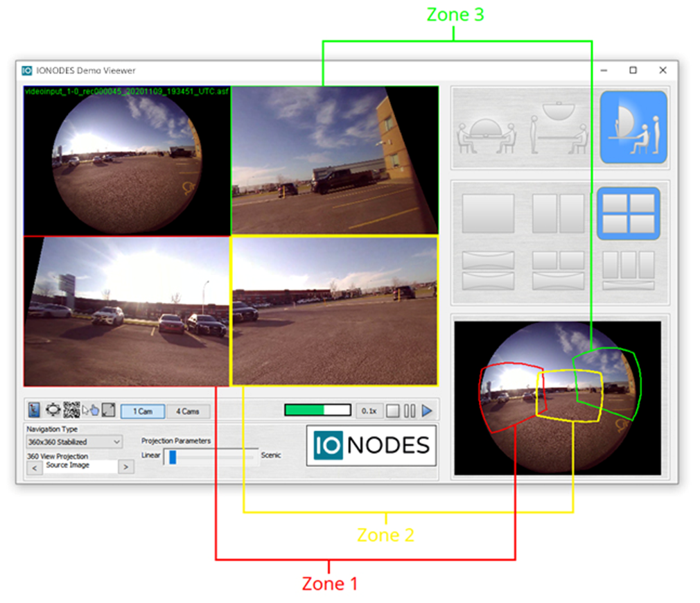Pick the double panoramic strip layout icon
700x603 pixels.
click(x=487, y=270)
